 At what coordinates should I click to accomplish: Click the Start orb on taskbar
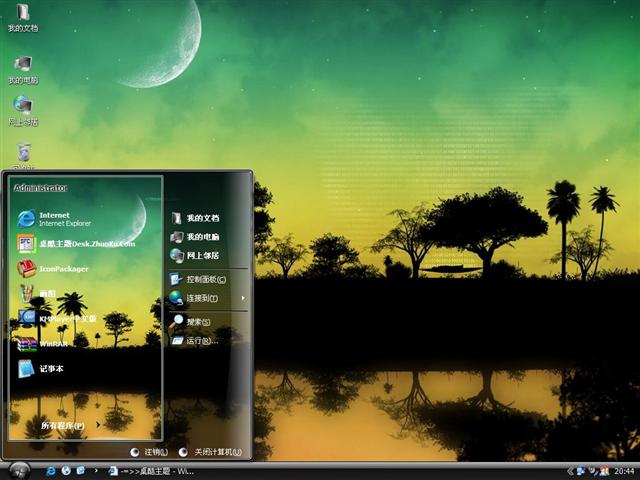point(18,470)
